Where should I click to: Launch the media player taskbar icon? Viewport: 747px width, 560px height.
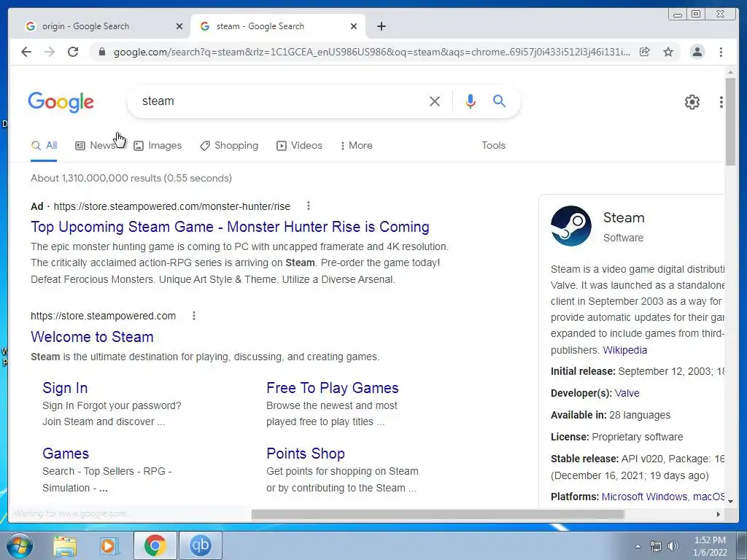point(109,545)
